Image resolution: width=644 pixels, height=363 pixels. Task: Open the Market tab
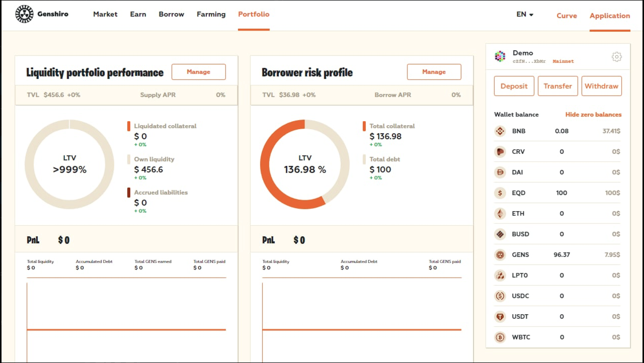click(x=105, y=15)
